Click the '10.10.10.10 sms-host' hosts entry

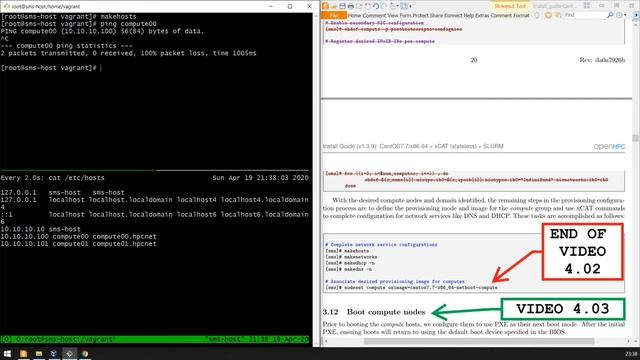[40, 229]
